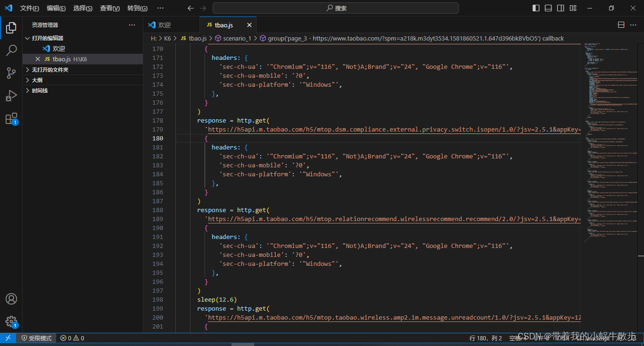
Task: Expand the 无打开的文件夹 section
Action: click(x=83, y=70)
